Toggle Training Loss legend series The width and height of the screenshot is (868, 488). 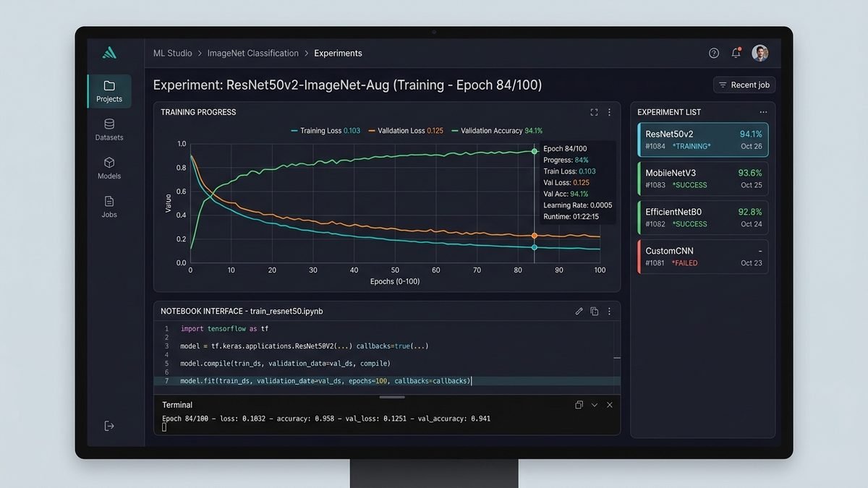(325, 131)
